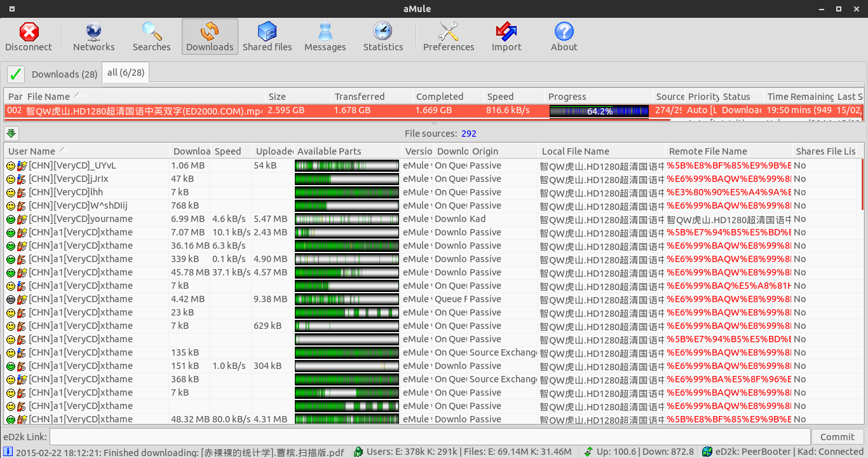Click the Commit button

pyautogui.click(x=837, y=436)
